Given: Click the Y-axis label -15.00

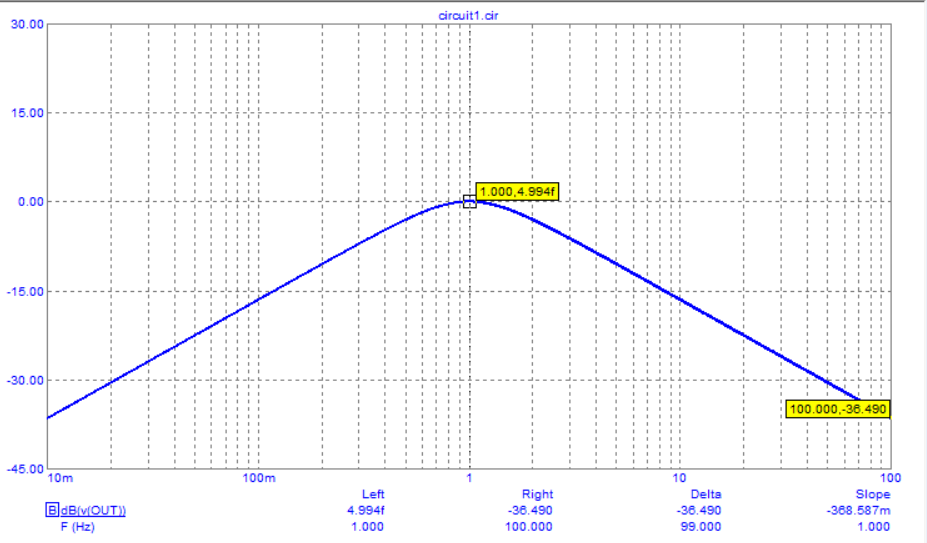Looking at the screenshot, I should 25,292.
